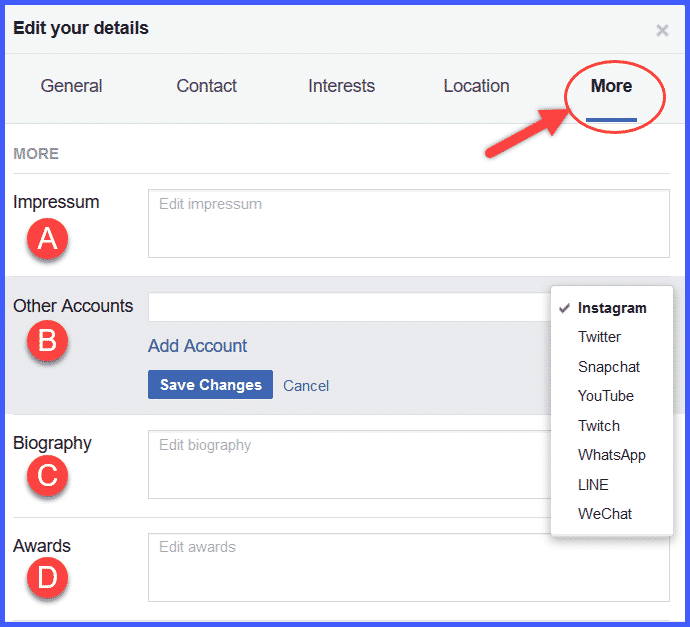Pick Snapchat from the dropdown menu
690x627 pixels.
[608, 367]
